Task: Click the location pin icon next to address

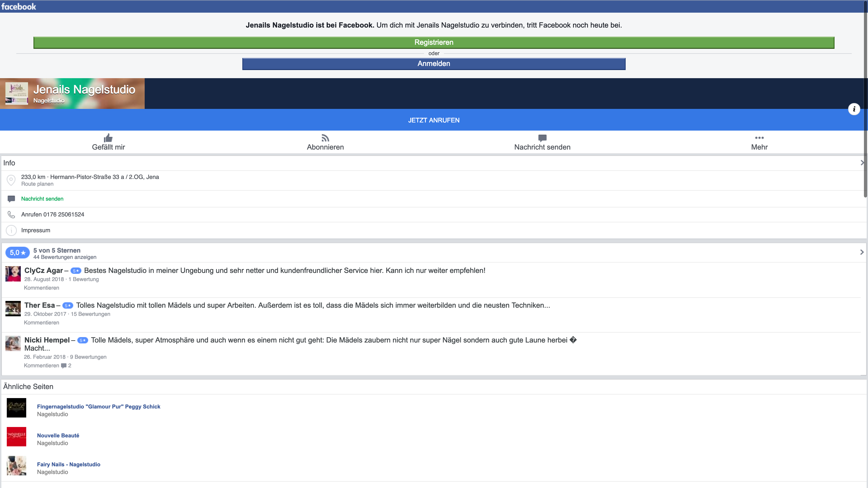Action: 11,180
